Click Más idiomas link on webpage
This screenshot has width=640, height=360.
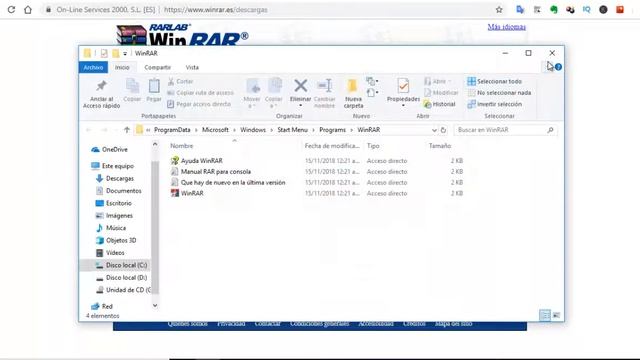click(507, 27)
